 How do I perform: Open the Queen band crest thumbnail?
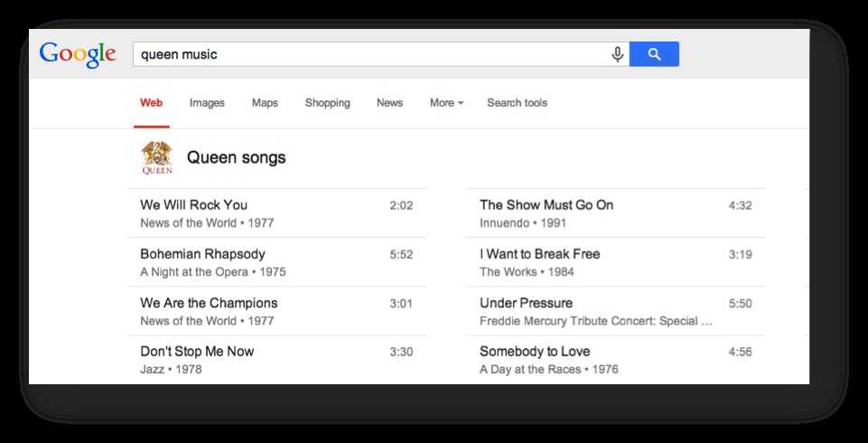coord(157,158)
